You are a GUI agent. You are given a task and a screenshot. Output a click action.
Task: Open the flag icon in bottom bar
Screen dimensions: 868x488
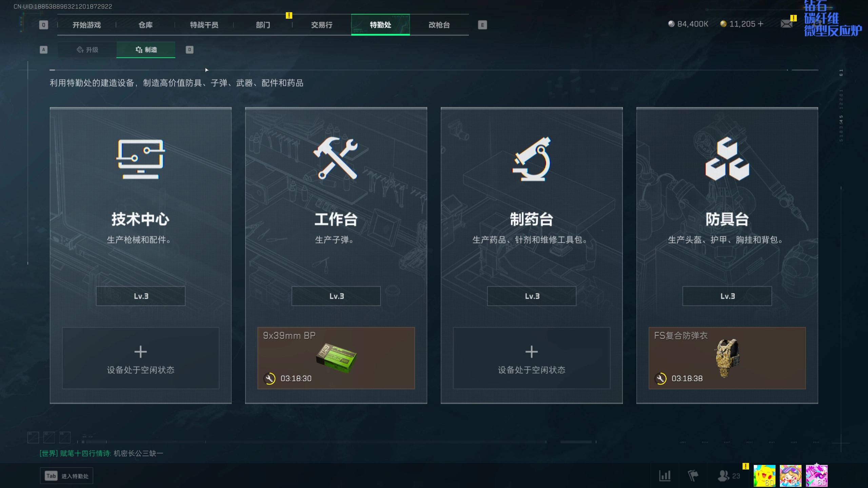pos(693,475)
